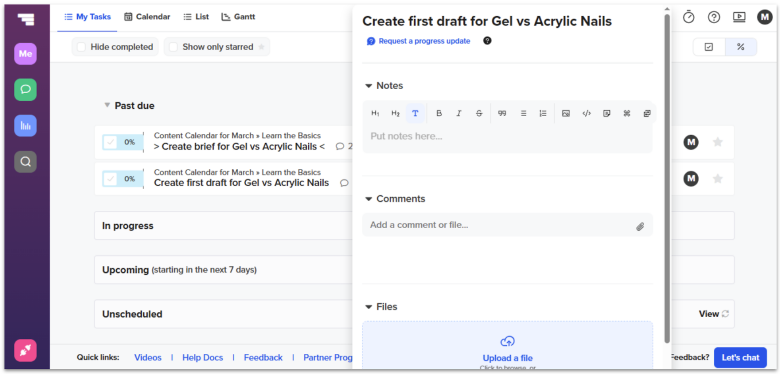
Task: Click Upload a file link
Action: point(507,358)
